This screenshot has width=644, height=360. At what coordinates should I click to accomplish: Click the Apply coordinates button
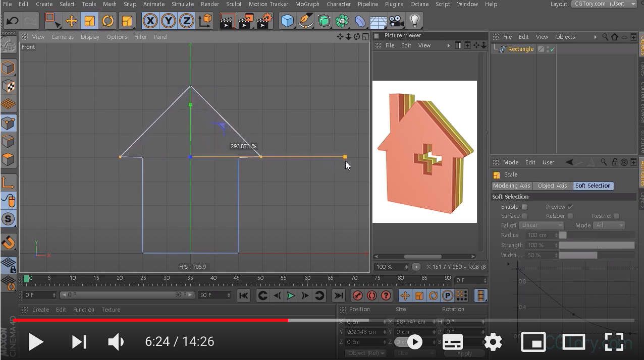[464, 353]
